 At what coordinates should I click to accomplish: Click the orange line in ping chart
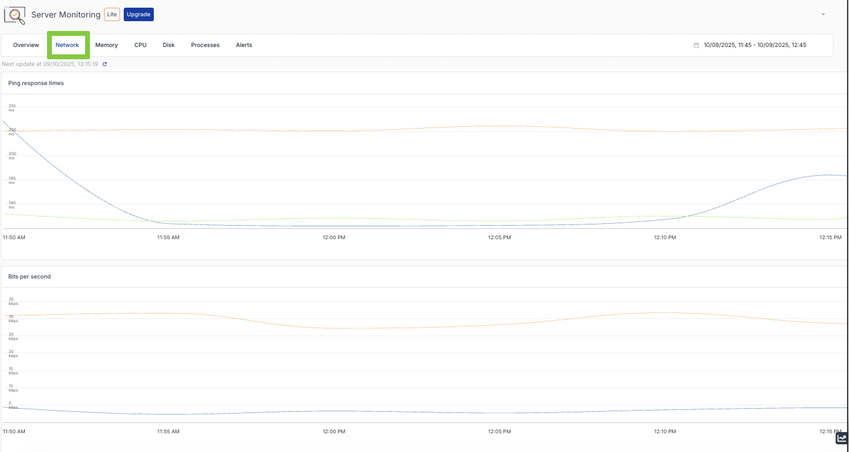500,126
